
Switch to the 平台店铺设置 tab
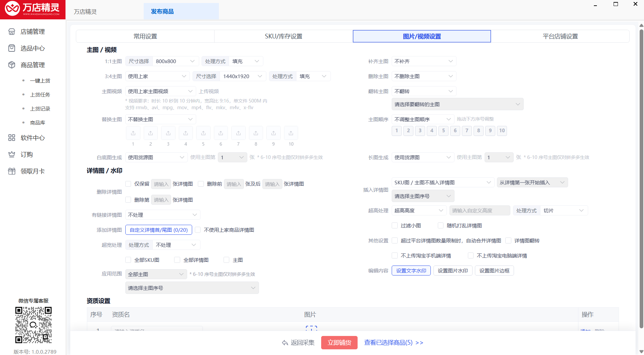pos(560,36)
